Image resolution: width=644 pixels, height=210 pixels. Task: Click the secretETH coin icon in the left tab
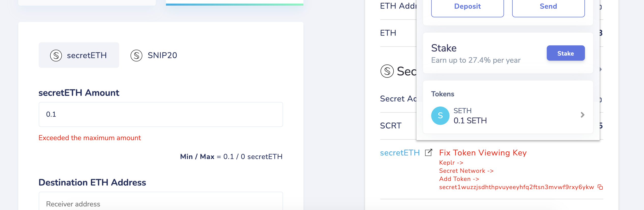(56, 55)
